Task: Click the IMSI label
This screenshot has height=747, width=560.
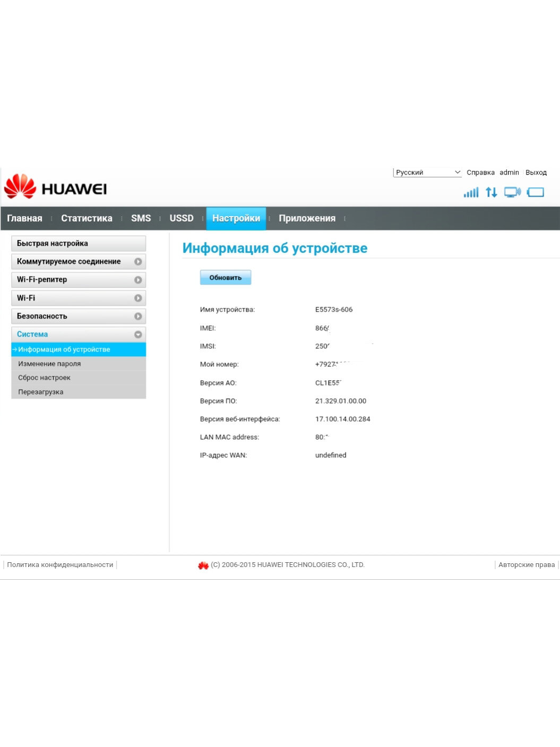Action: pos(208,346)
